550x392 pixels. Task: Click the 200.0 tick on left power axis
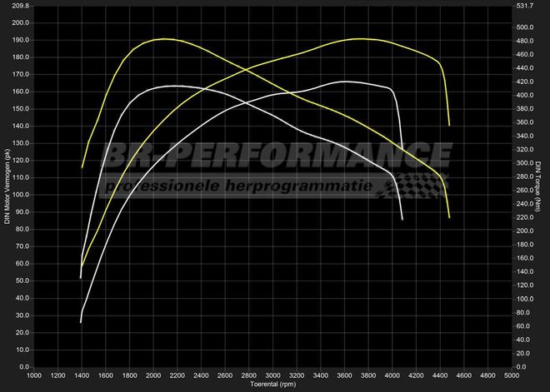tap(20, 22)
